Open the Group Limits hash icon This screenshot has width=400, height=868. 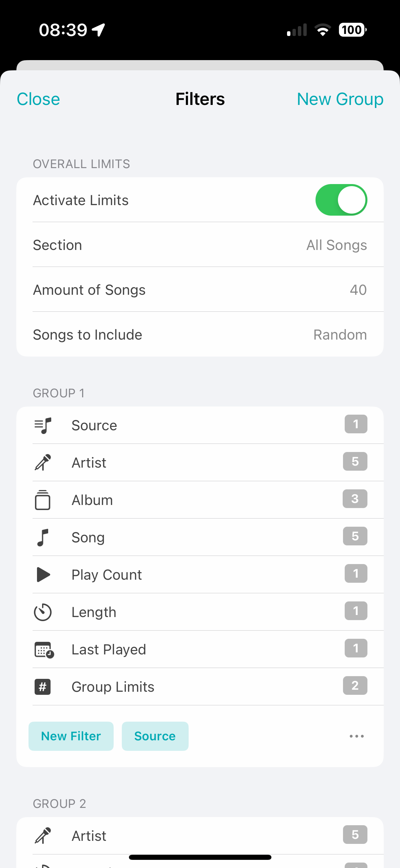click(x=43, y=687)
